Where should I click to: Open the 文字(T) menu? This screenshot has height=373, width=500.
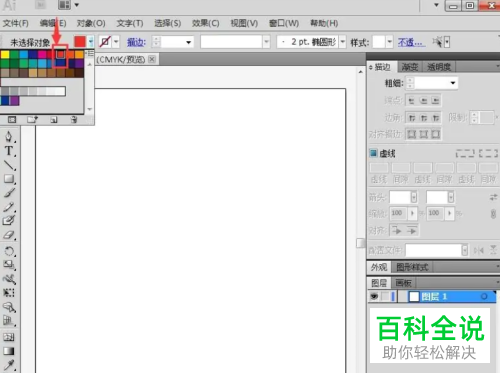coord(130,23)
